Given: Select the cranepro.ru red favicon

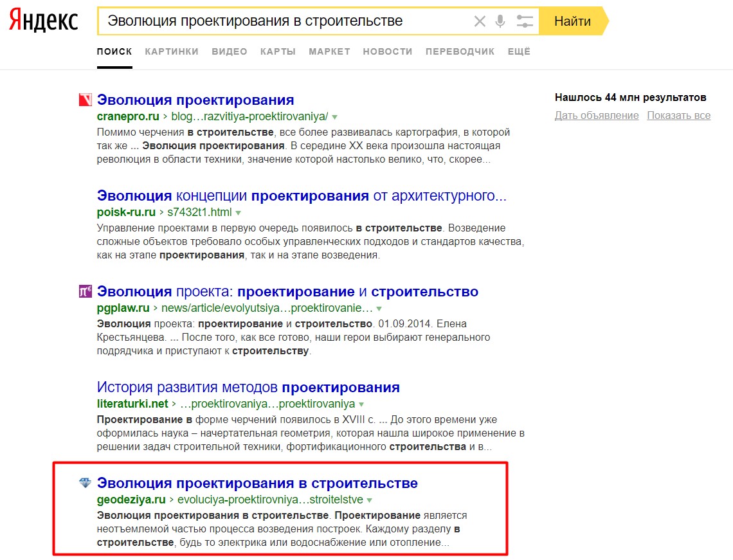Looking at the screenshot, I should coord(85,100).
